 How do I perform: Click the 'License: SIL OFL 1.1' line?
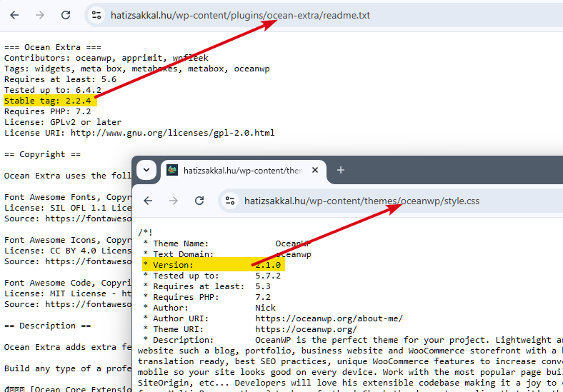point(68,208)
